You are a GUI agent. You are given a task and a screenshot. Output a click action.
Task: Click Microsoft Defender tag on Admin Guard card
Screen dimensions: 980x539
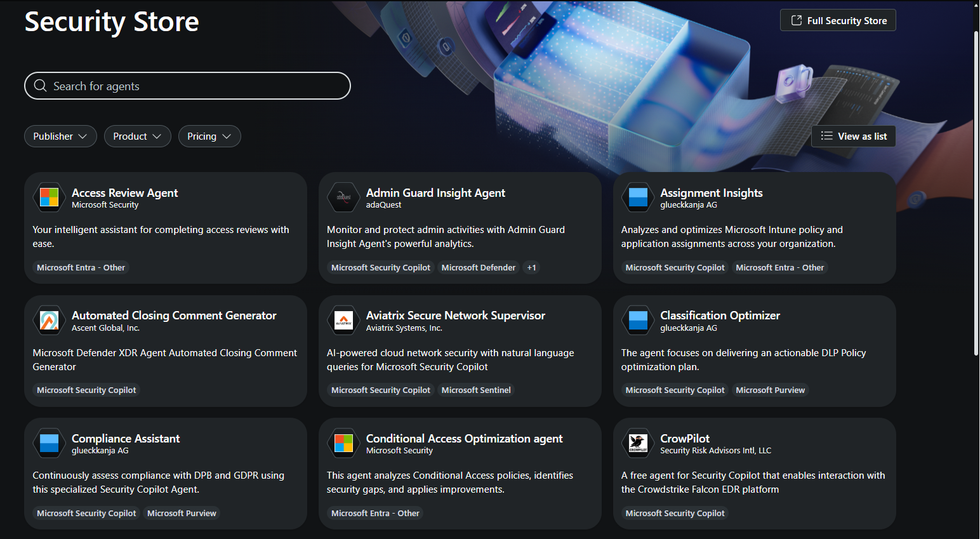point(479,268)
